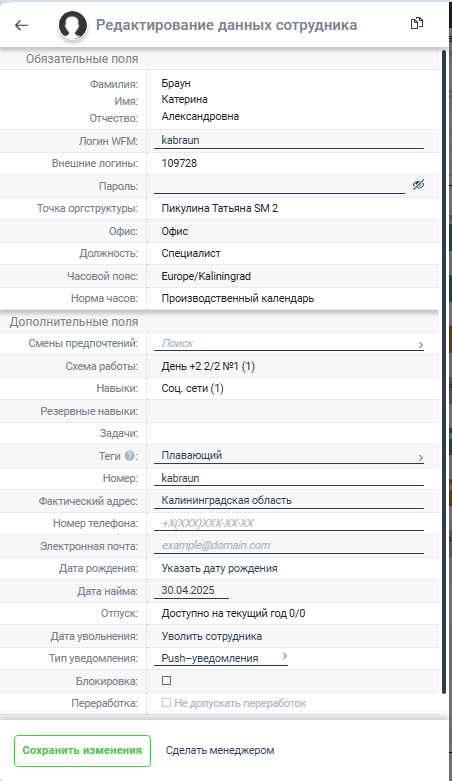
Task: Click Указать дату рождения link
Action: pos(219,568)
